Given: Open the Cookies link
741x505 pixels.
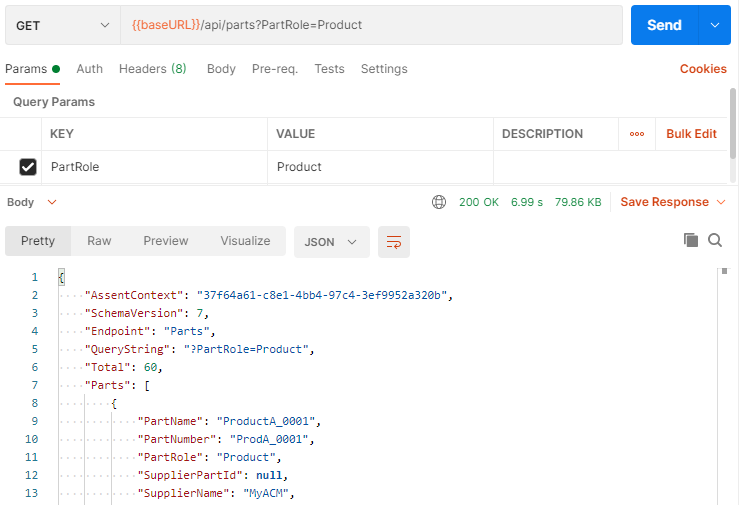Looking at the screenshot, I should (703, 69).
